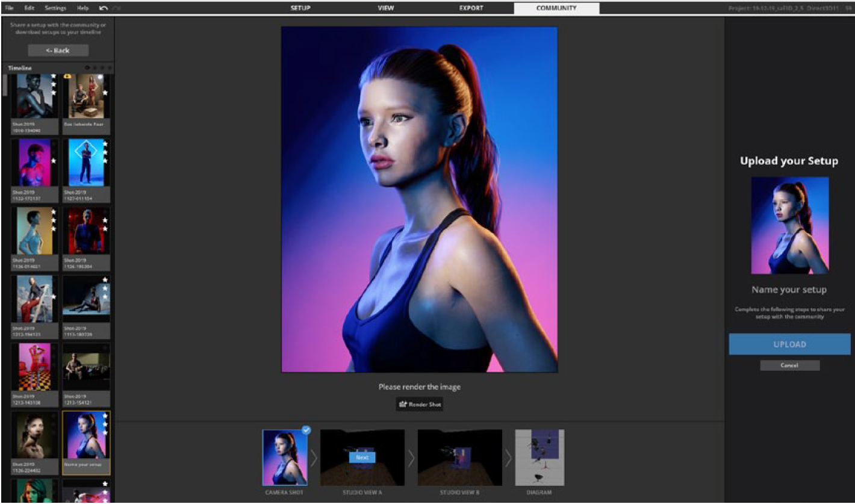Switch to the SETUP tab
Image resolution: width=855 pixels, height=504 pixels.
(x=300, y=8)
